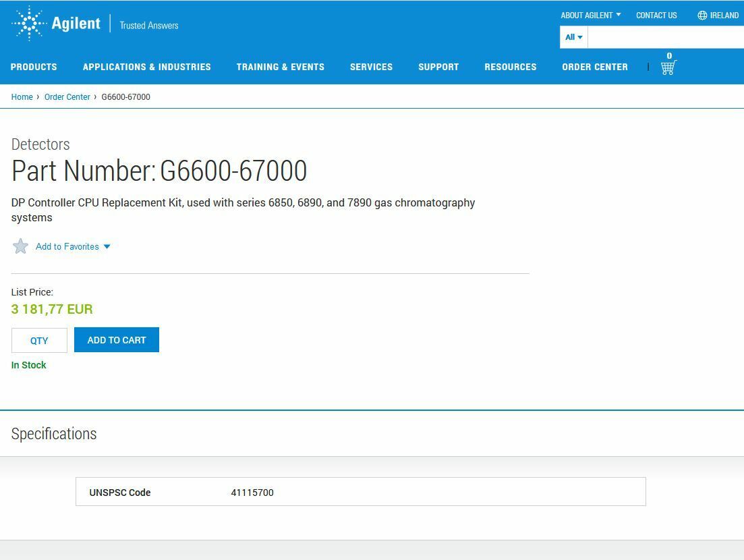
Task: Expand the Add to Favorites arrow
Action: (107, 247)
